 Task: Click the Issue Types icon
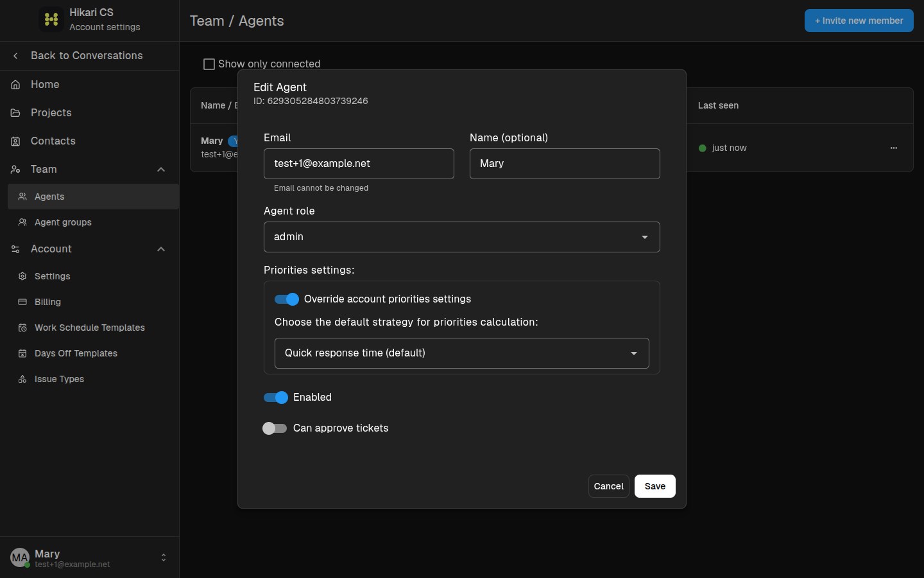click(x=22, y=379)
